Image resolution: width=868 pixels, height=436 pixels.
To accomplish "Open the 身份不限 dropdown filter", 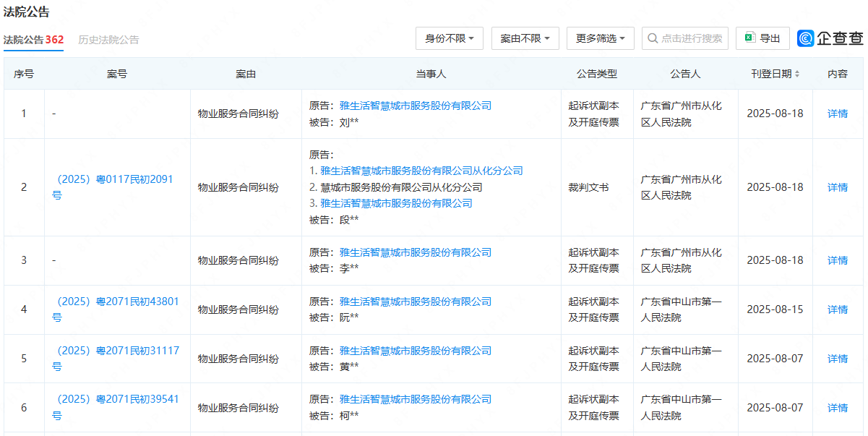I will coord(449,38).
